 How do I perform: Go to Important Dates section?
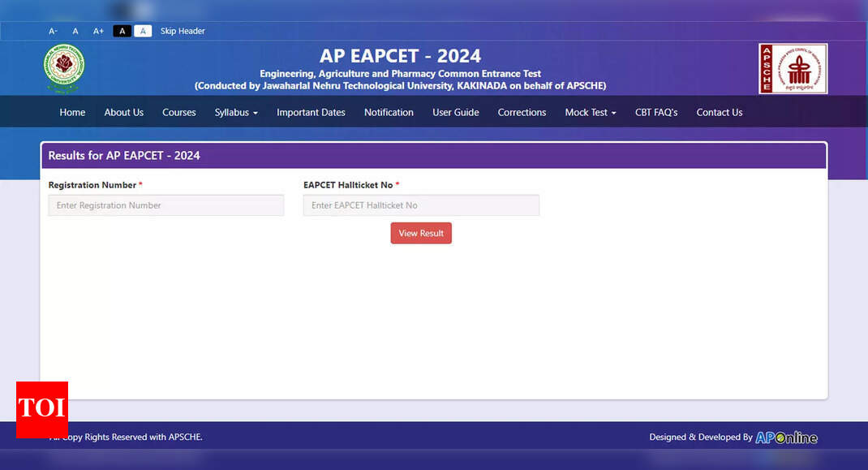click(x=311, y=112)
